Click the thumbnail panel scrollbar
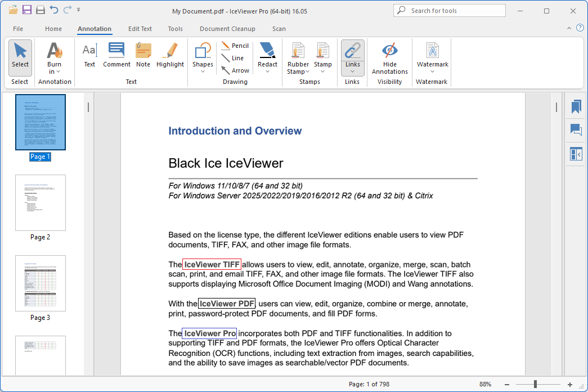Image resolution: width=588 pixels, height=392 pixels. pyautogui.click(x=88, y=108)
